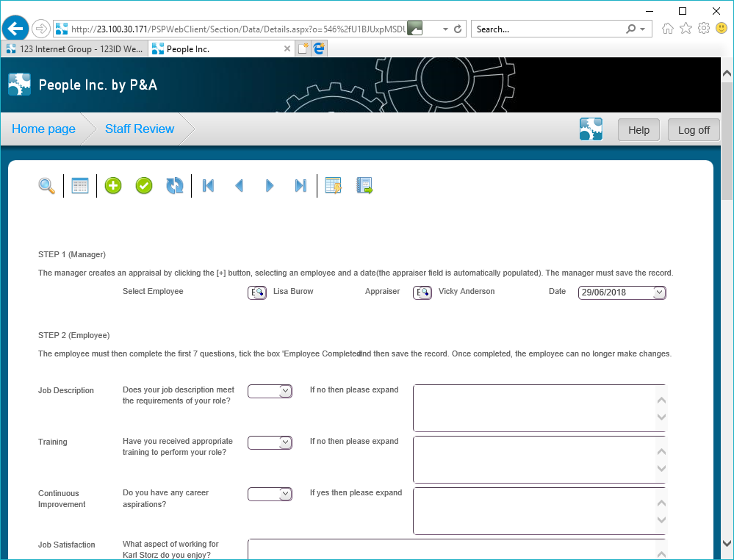The width and height of the screenshot is (734, 560).
Task: Open Staff Review breadcrumb
Action: pos(140,129)
